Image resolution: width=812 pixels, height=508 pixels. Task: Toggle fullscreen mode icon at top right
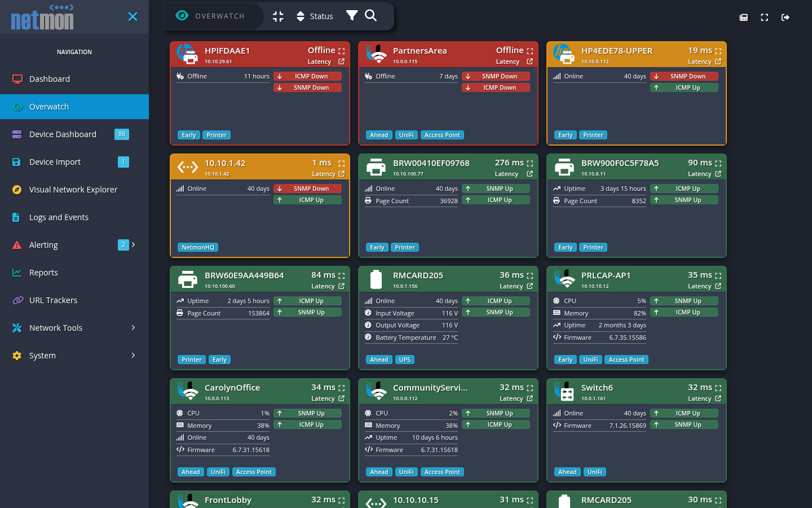[x=765, y=17]
